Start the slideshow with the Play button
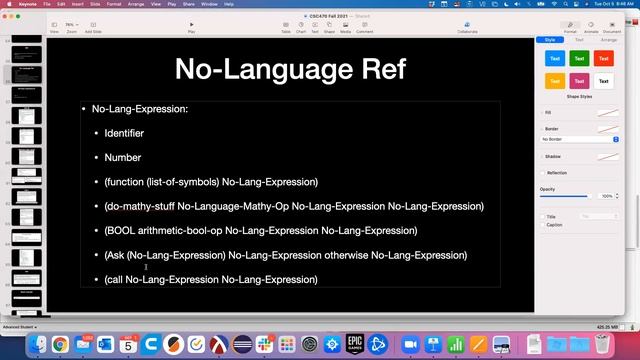Viewport: 640px width, 360px height. tap(191, 27)
